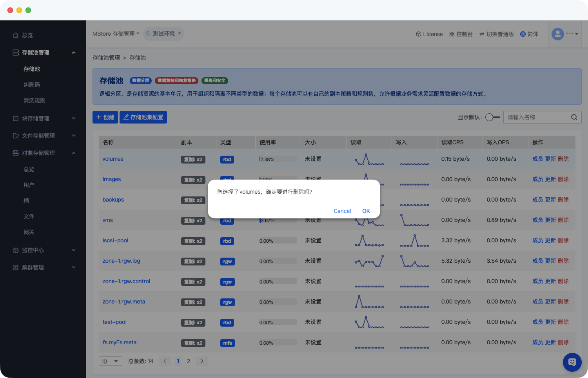Viewport: 588px width, 378px height.
Task: Select 纠删码 in the sidebar
Action: click(x=32, y=85)
